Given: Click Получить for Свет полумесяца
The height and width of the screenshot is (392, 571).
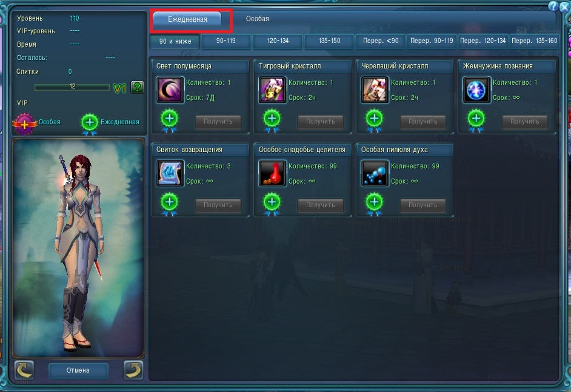Looking at the screenshot, I should click(218, 122).
